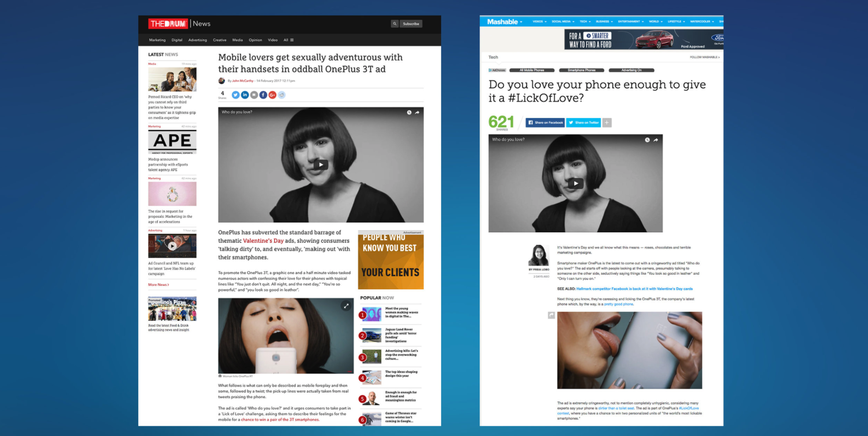
Task: Click the plus more-sharing button on Mashable
Action: [x=607, y=122]
